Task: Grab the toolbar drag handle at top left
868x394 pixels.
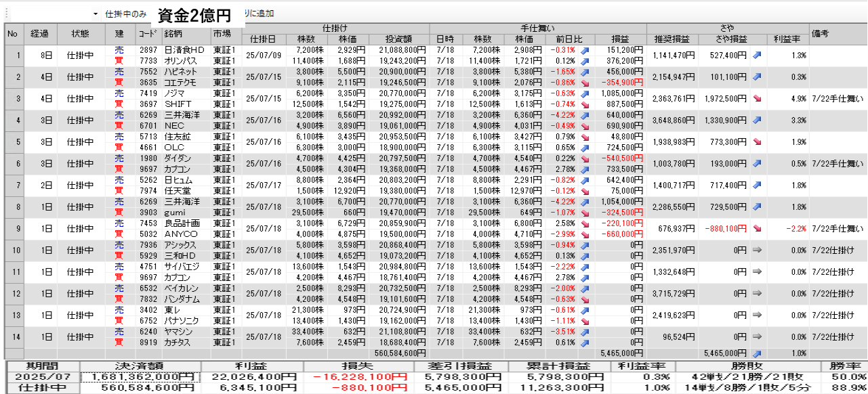Action: (x=3, y=14)
